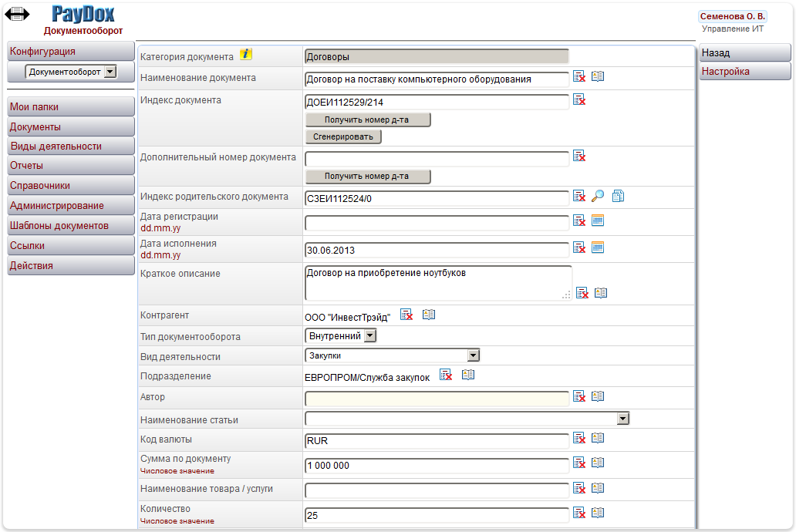796x532 pixels.
Task: Expand the Наименование статьи dropdown
Action: [623, 419]
